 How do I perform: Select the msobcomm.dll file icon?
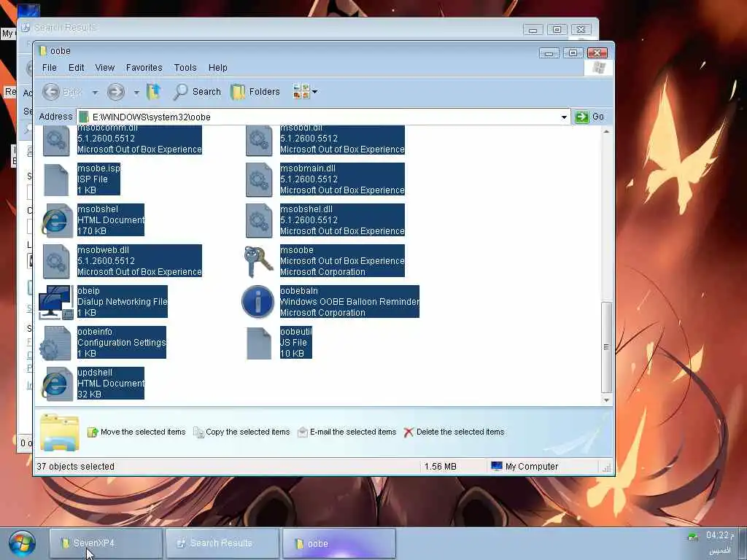[56, 141]
